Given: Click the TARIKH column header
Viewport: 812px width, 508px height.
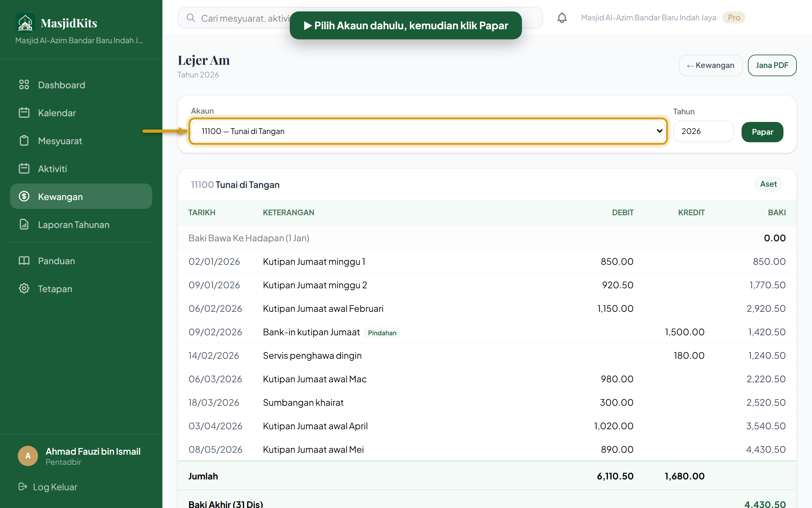Looking at the screenshot, I should tap(202, 212).
